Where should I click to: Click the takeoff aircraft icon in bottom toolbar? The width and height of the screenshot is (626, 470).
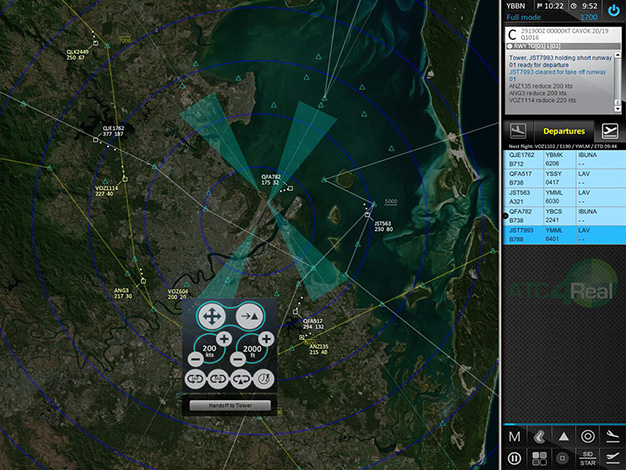612,457
